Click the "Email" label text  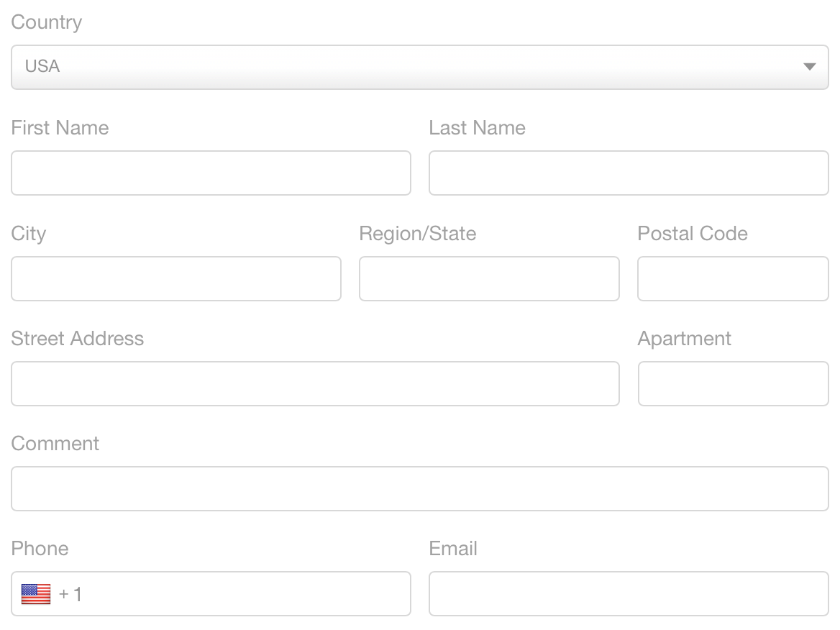point(453,549)
